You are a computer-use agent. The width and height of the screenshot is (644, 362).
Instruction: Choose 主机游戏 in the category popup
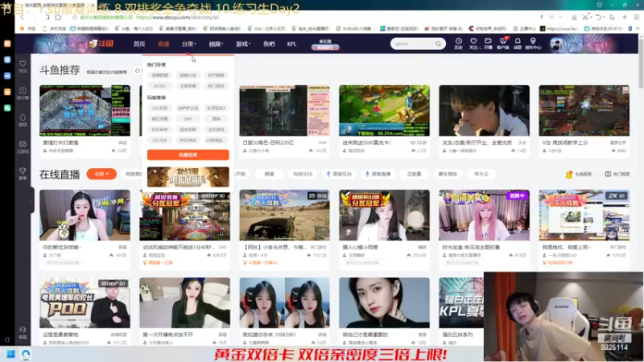[216, 130]
